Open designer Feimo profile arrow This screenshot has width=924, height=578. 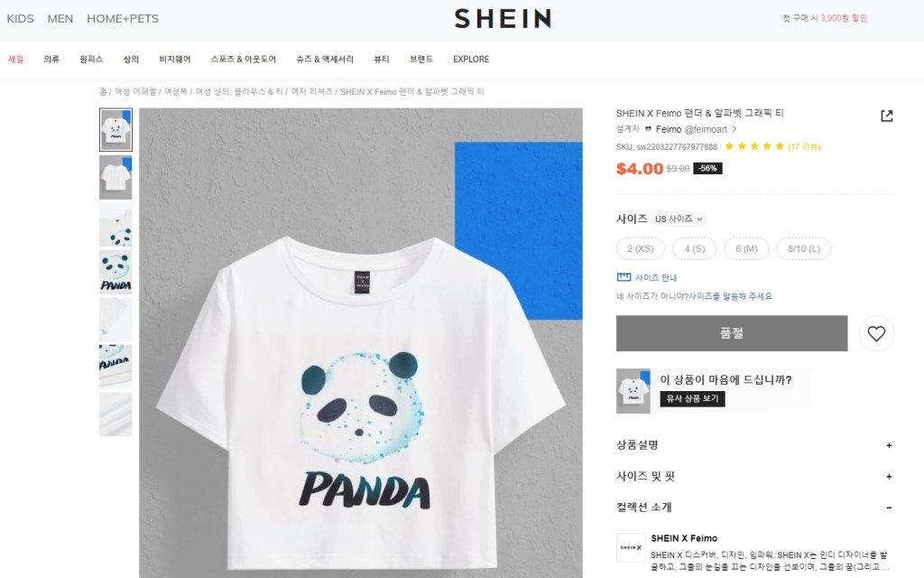[735, 129]
